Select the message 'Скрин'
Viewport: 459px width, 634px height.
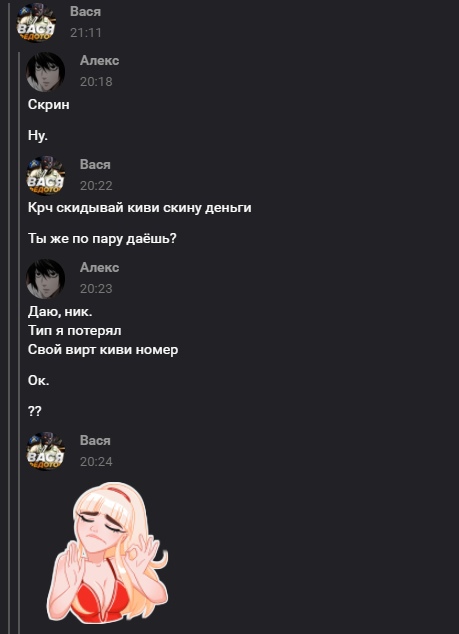pyautogui.click(x=49, y=105)
